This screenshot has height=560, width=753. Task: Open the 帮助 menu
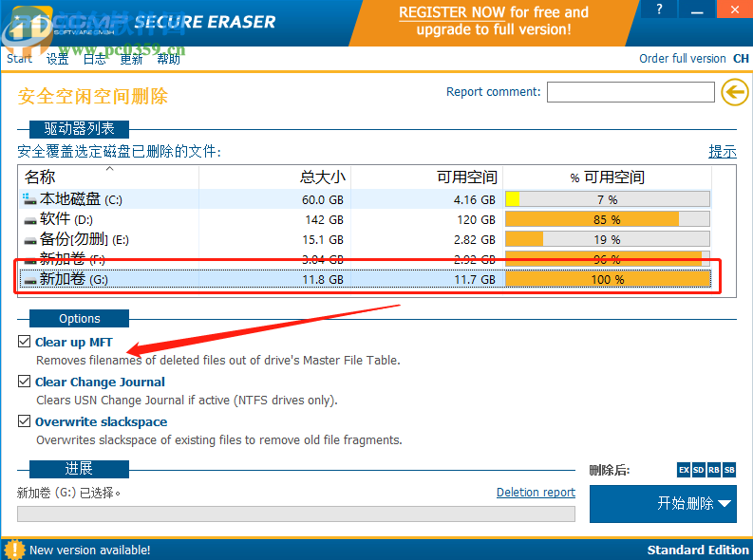click(169, 59)
